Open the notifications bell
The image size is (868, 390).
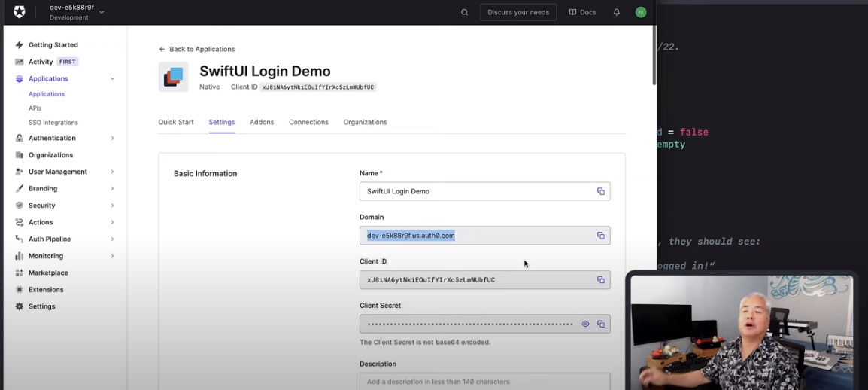pyautogui.click(x=617, y=12)
